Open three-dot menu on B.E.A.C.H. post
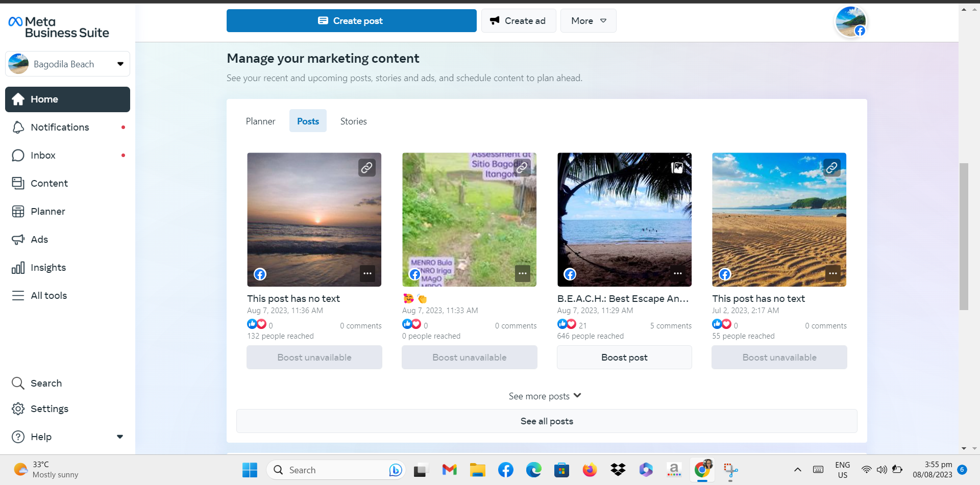This screenshot has height=485, width=980. [678, 274]
